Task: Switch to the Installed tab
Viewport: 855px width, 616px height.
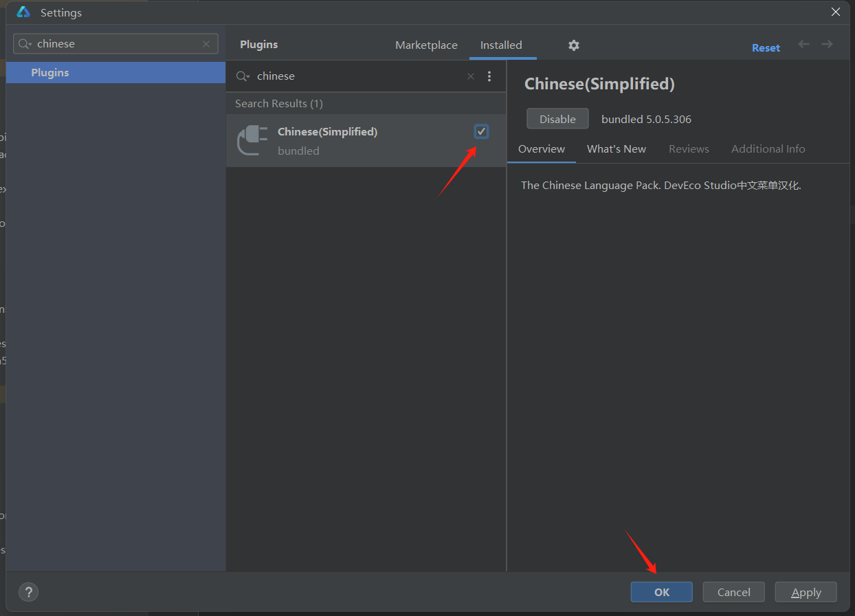Action: click(x=501, y=45)
